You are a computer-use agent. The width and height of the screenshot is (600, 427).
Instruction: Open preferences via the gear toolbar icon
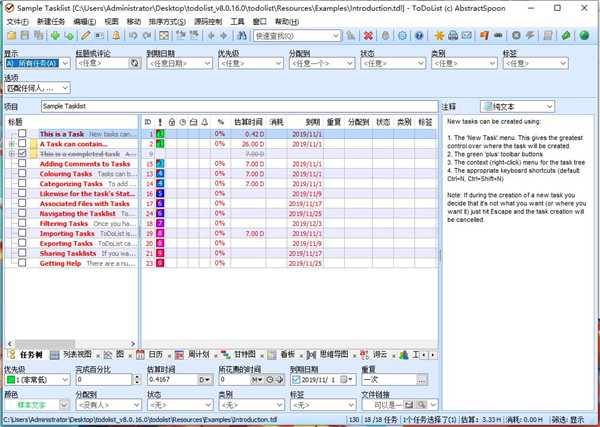[403, 35]
